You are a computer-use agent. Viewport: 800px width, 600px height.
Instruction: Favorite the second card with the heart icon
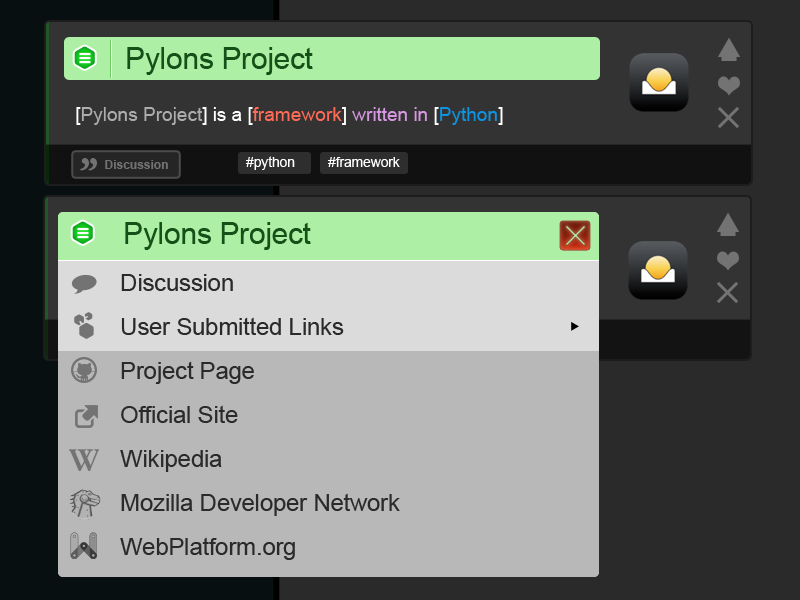(728, 260)
